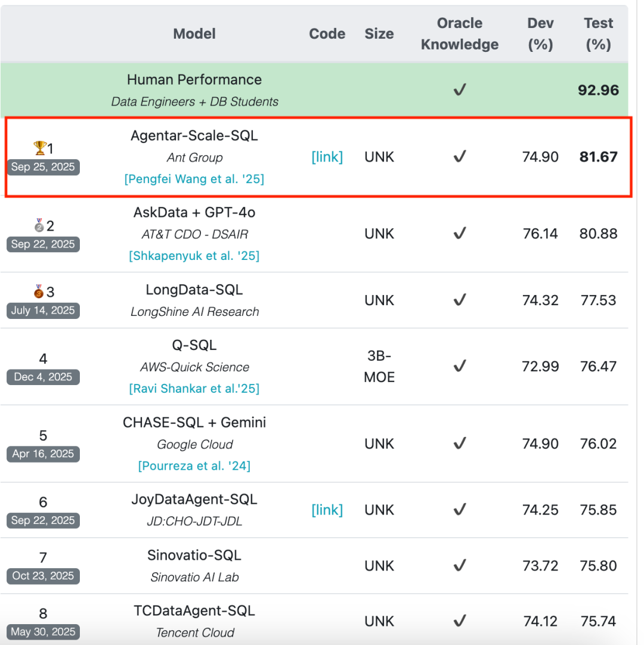Click the Sinovatio-SQL oracle knowledge checkmark
Screen dimensions: 644x645
pyautogui.click(x=459, y=565)
